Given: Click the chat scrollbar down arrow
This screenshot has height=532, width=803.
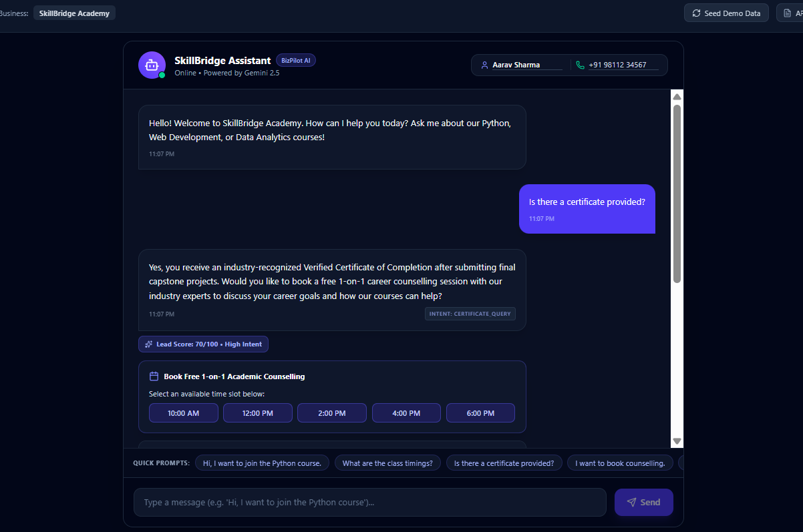Looking at the screenshot, I should pos(677,441).
